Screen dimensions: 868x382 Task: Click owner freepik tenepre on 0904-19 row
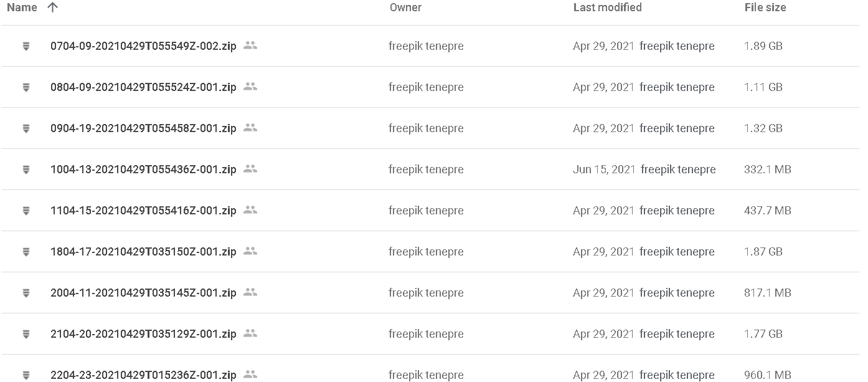tap(426, 128)
